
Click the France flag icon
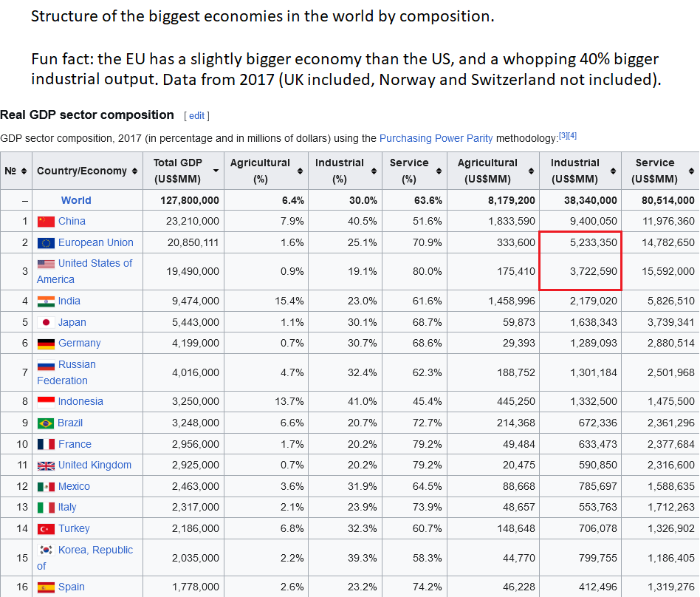[46, 445]
